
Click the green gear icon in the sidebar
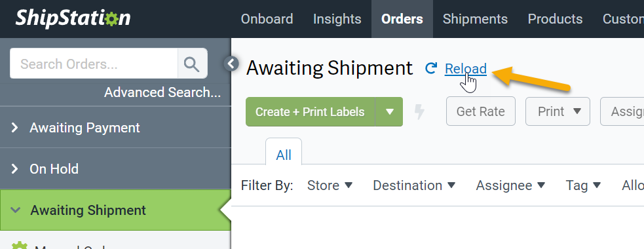click(x=19, y=245)
